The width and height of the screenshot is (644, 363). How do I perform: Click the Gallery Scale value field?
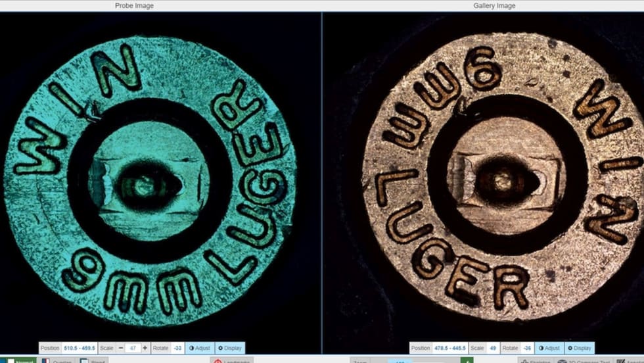pyautogui.click(x=492, y=348)
